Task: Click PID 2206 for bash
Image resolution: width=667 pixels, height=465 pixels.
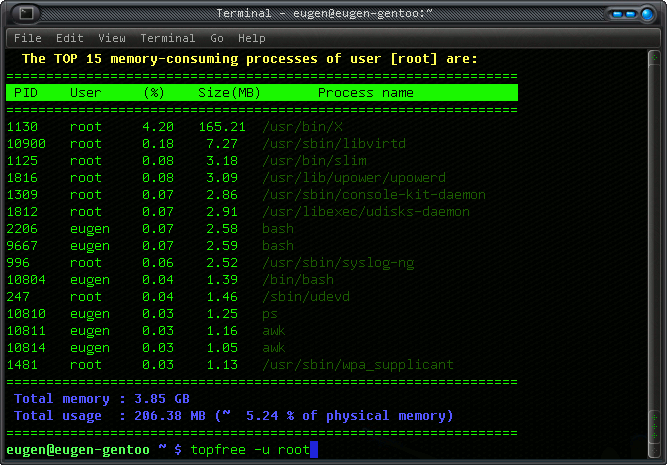Action: tap(22, 229)
